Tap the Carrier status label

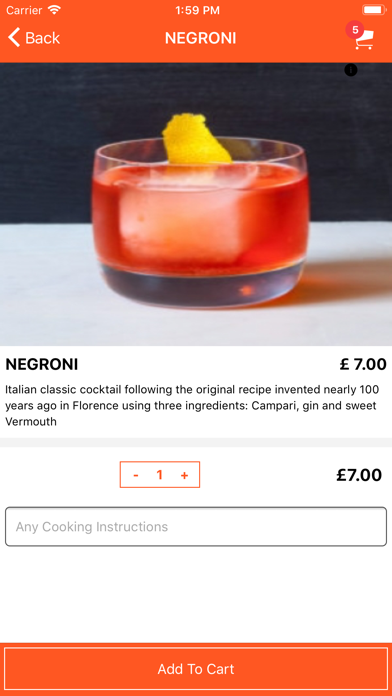24,10
